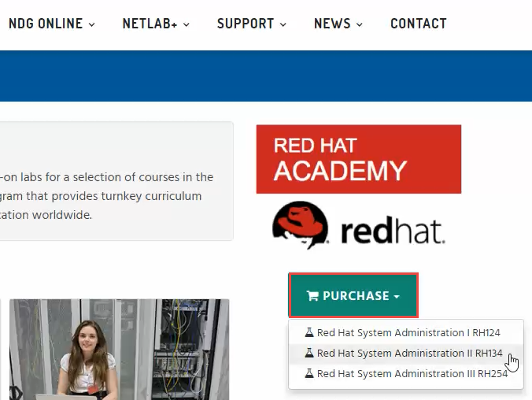Click the redhat logo image
This screenshot has height=400, width=532.
coord(359,225)
